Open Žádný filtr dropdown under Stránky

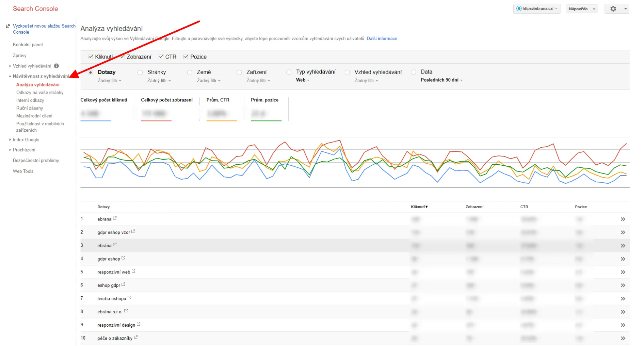click(x=159, y=81)
